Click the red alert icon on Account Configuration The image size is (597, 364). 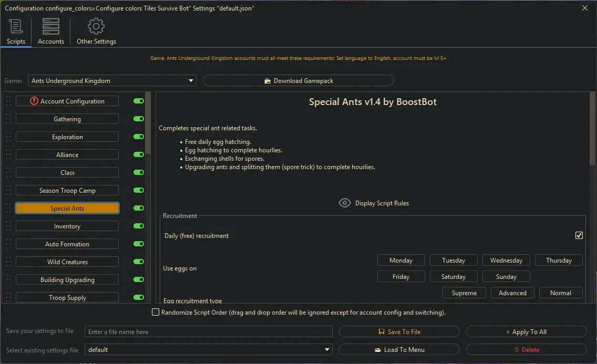(x=34, y=101)
